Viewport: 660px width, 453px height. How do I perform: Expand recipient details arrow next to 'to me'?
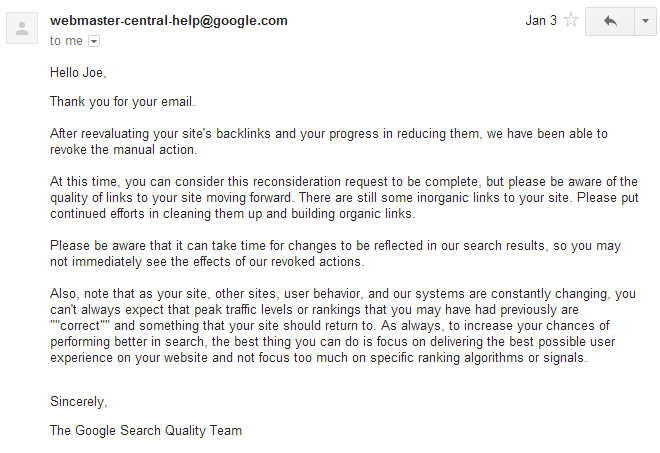pyautogui.click(x=94, y=41)
